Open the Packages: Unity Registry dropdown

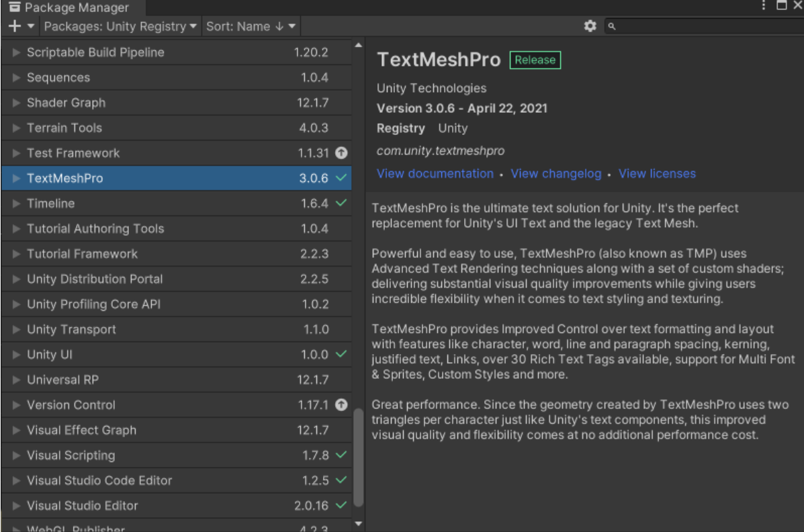(x=120, y=26)
